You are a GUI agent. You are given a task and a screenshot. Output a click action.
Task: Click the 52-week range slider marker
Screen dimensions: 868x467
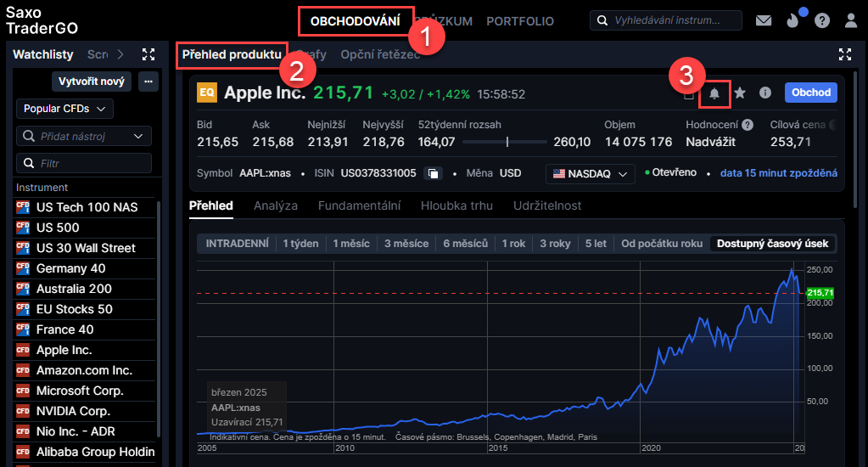coord(507,142)
